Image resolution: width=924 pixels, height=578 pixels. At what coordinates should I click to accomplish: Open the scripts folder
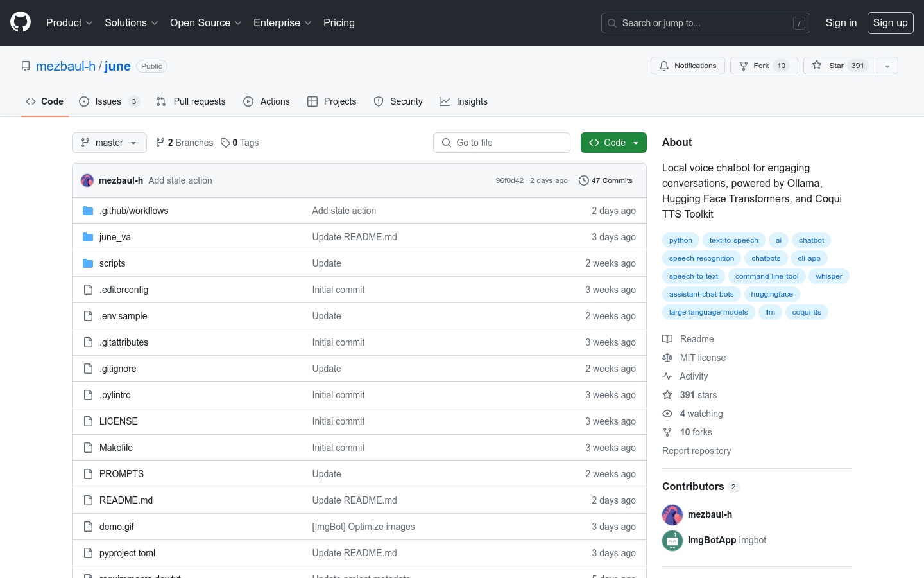(x=112, y=263)
